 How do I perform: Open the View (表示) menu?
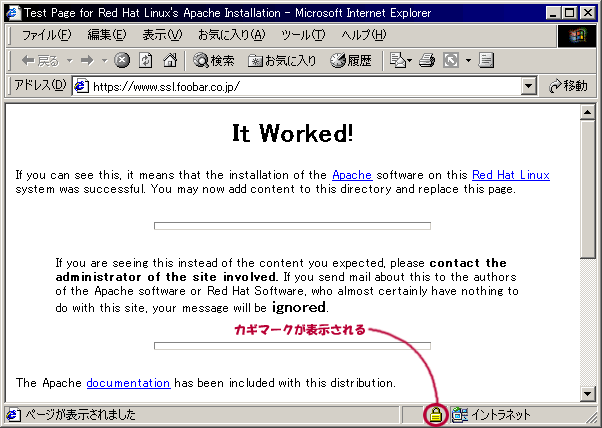[x=162, y=35]
